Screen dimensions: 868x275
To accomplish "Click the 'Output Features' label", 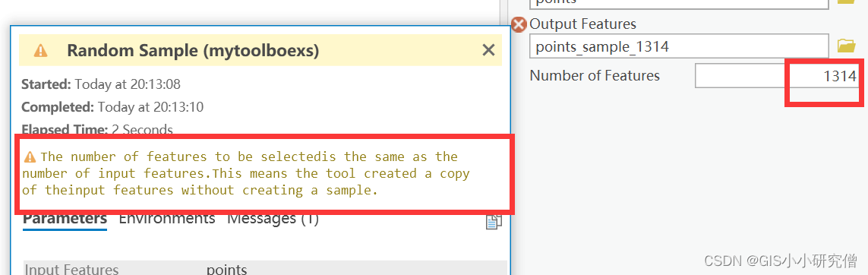I will point(583,24).
